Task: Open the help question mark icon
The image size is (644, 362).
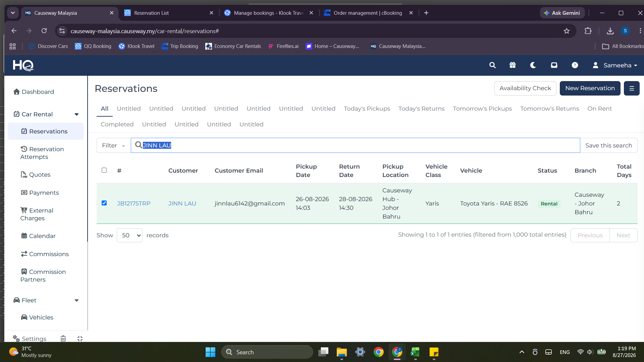Action: pos(575,65)
